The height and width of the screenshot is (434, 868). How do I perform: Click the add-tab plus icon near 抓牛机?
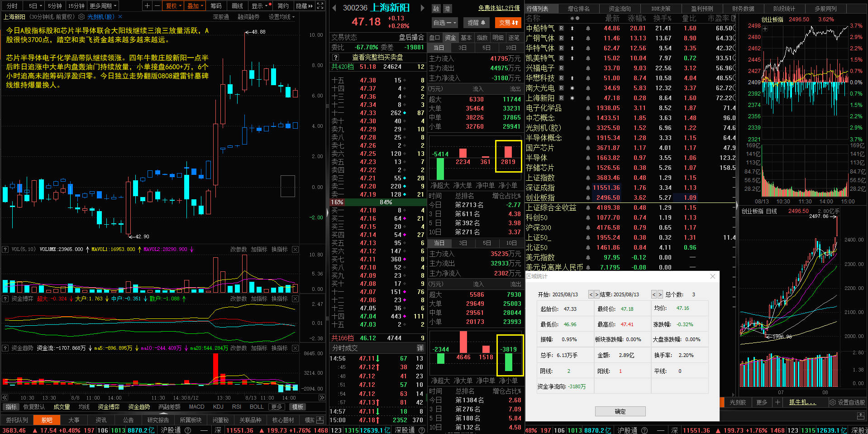777,402
